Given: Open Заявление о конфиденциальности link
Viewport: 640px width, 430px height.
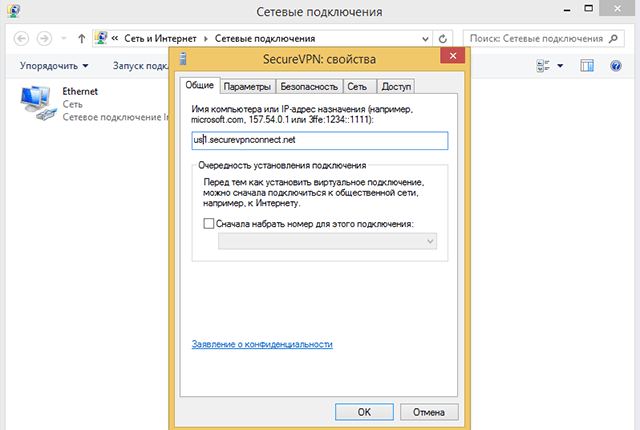Looking at the screenshot, I should [x=262, y=344].
